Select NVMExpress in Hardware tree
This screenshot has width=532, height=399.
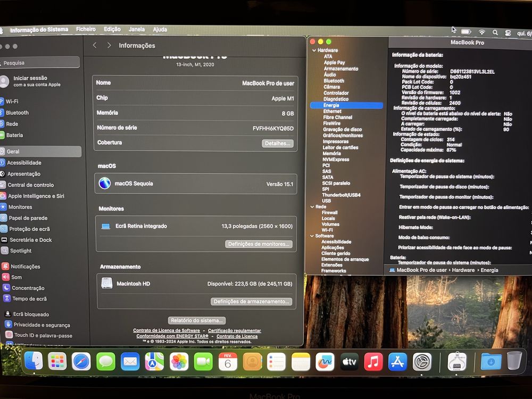336,160
